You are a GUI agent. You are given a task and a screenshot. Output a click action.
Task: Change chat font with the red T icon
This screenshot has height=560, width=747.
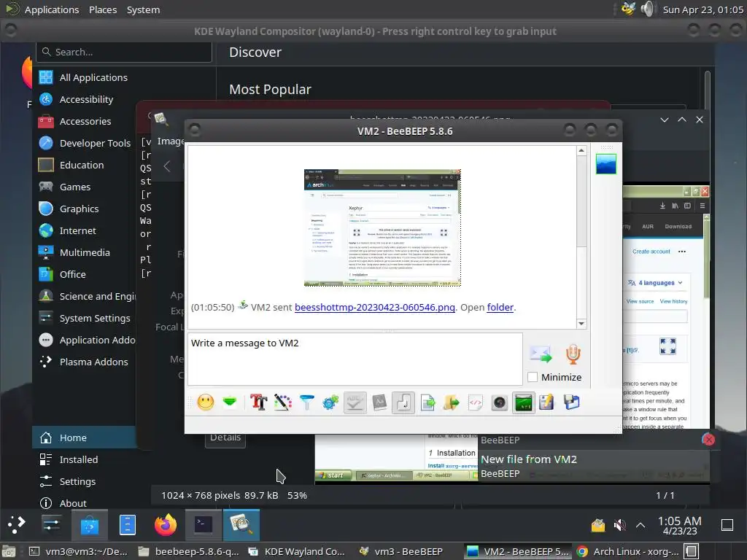(259, 402)
